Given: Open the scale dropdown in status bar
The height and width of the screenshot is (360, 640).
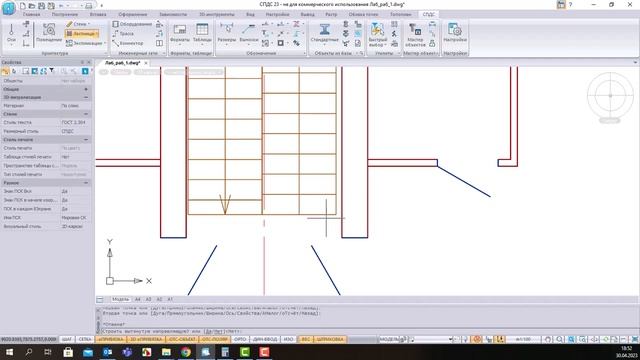Looking at the screenshot, I should point(523,339).
